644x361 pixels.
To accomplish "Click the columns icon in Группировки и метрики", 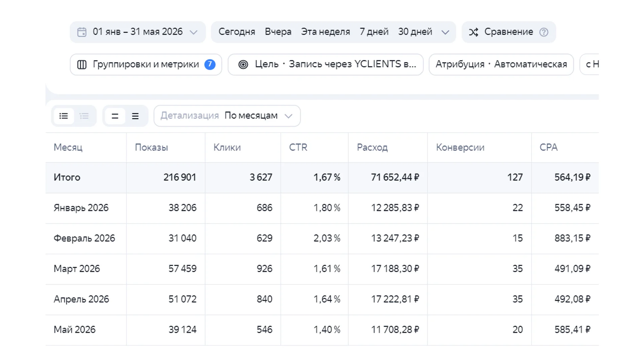I will 82,64.
